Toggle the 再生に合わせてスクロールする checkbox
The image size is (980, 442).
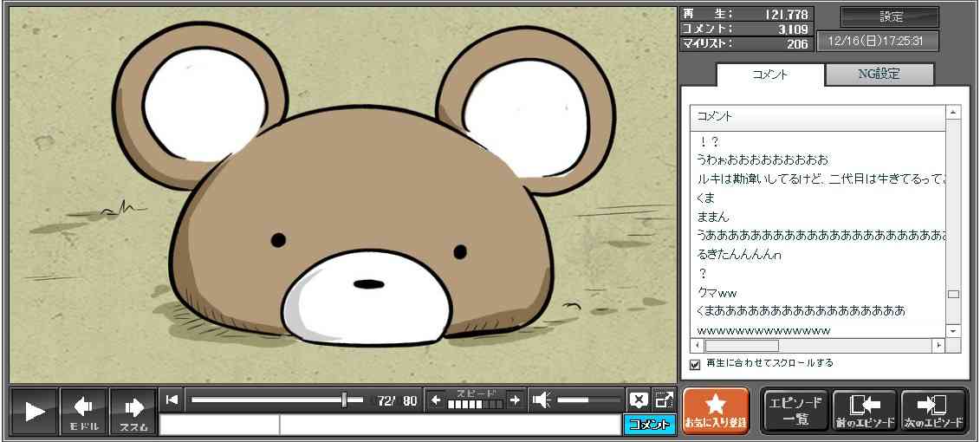(x=695, y=364)
